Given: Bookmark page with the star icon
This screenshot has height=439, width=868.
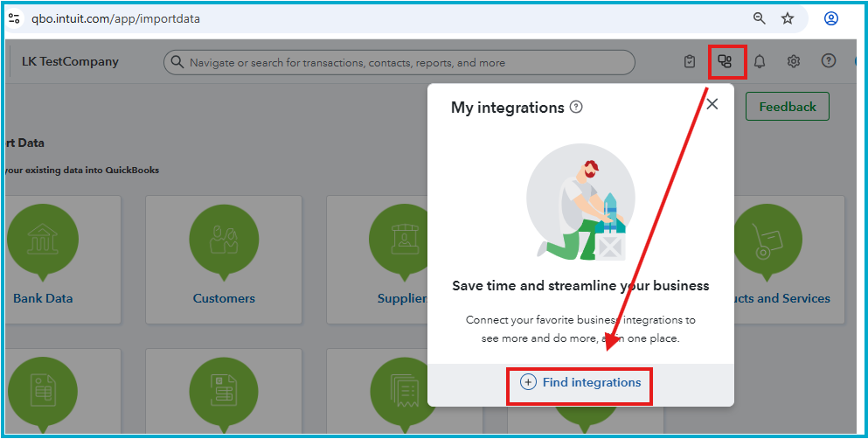Looking at the screenshot, I should pos(788,19).
